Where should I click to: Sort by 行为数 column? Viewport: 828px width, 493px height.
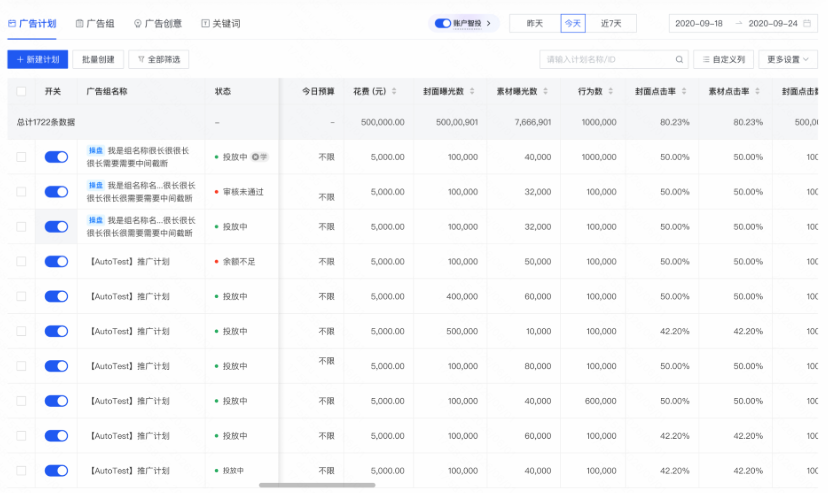(610, 91)
